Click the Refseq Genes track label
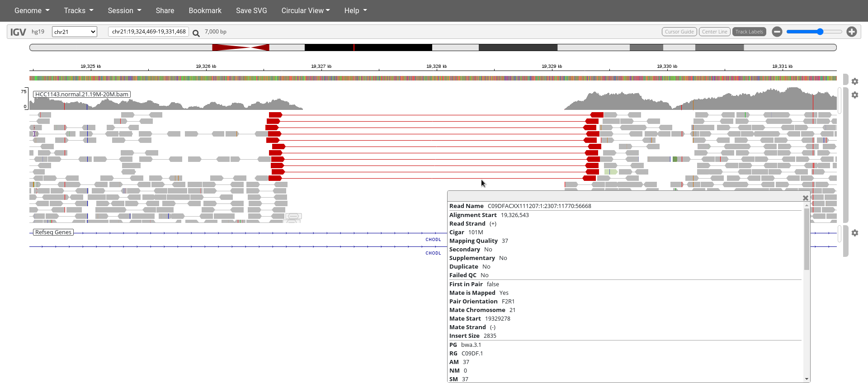The width and height of the screenshot is (868, 383). 53,232
